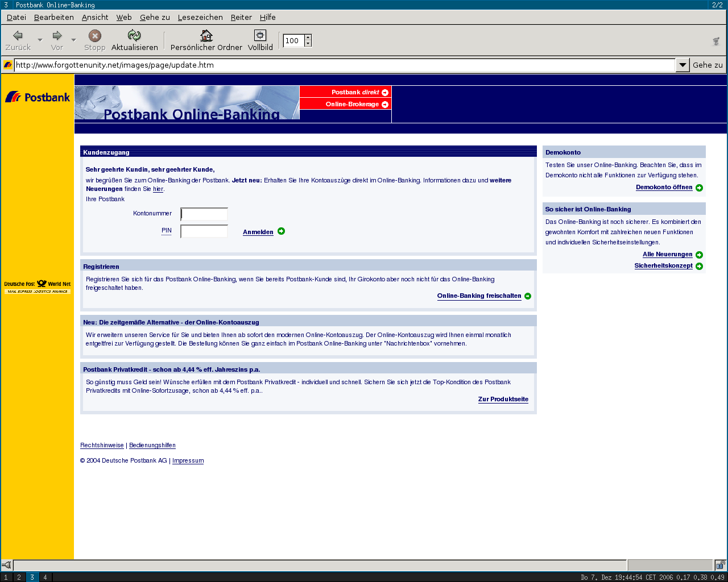Click green arrow beside Anmelden
Image resolution: width=728 pixels, height=582 pixels.
pos(281,231)
